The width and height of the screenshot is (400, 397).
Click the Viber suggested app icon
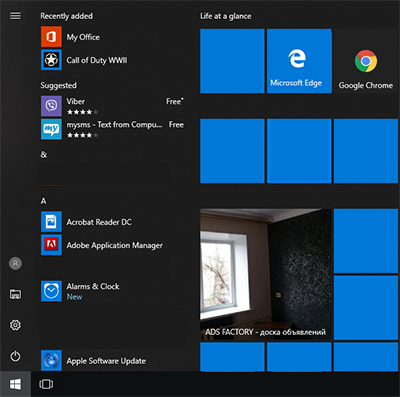(x=51, y=106)
